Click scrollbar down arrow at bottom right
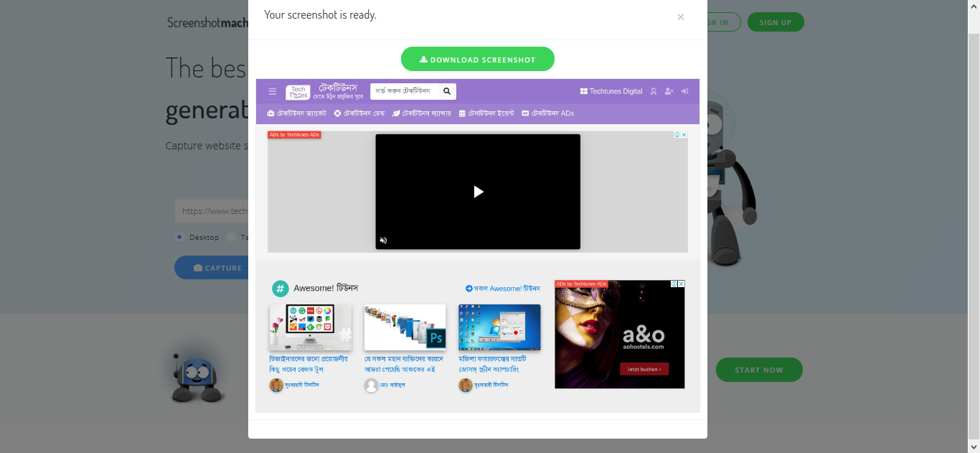 pyautogui.click(x=974, y=447)
